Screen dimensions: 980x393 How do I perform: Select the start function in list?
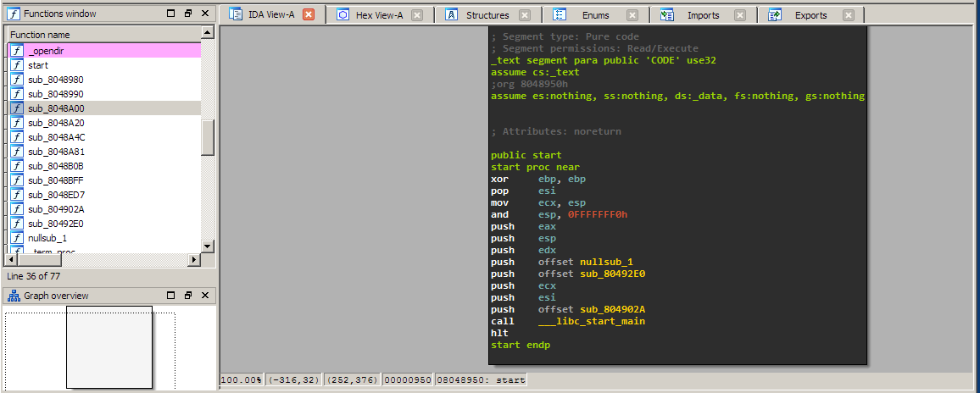coord(104,65)
